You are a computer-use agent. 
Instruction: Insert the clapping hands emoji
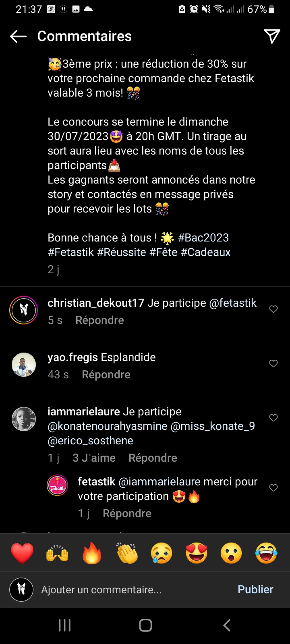(127, 553)
